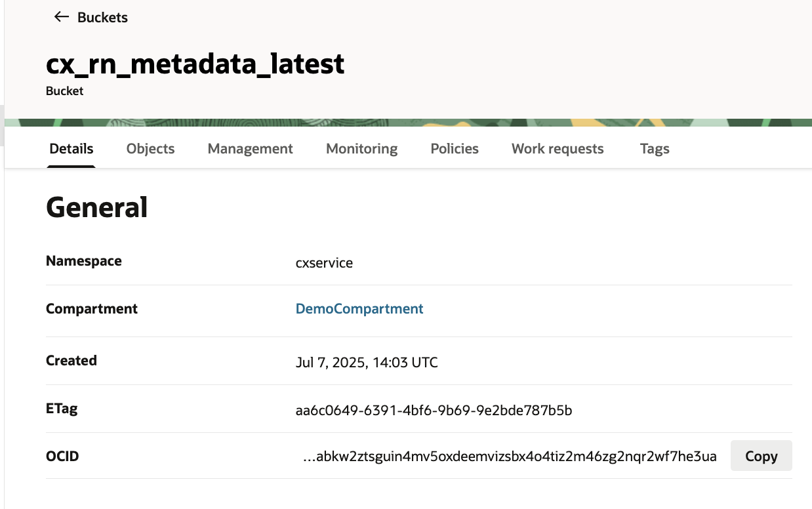Click the Compartment field label
The width and height of the screenshot is (812, 509).
92,309
